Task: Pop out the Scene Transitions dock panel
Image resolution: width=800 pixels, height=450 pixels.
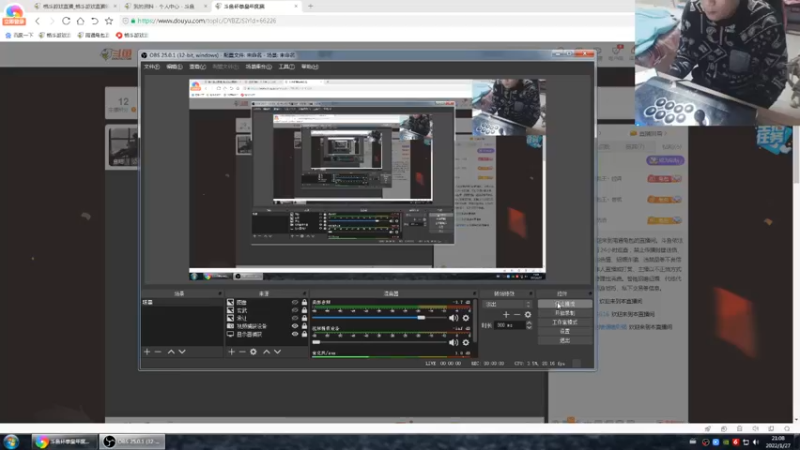Action: (x=531, y=294)
